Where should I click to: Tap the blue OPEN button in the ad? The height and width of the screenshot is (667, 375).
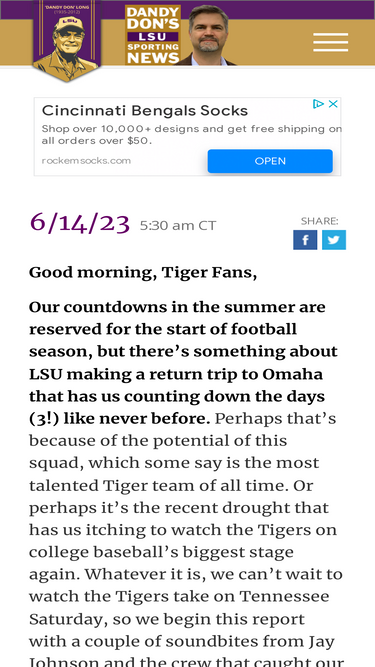(270, 161)
